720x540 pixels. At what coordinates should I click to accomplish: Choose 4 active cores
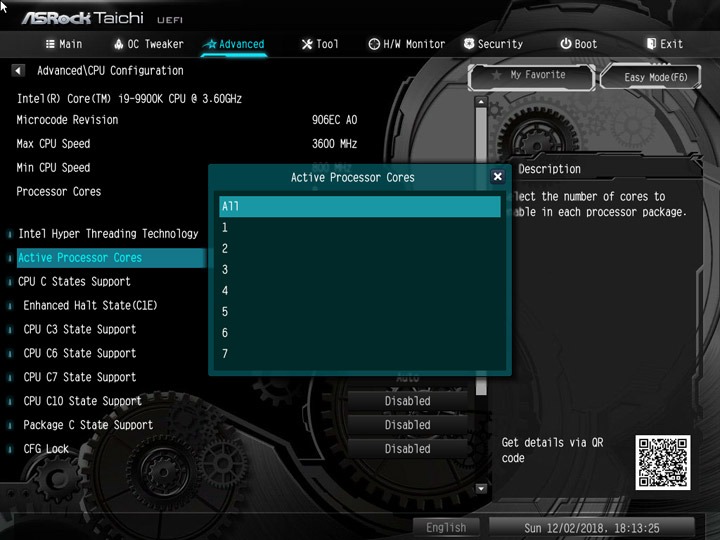coord(360,291)
